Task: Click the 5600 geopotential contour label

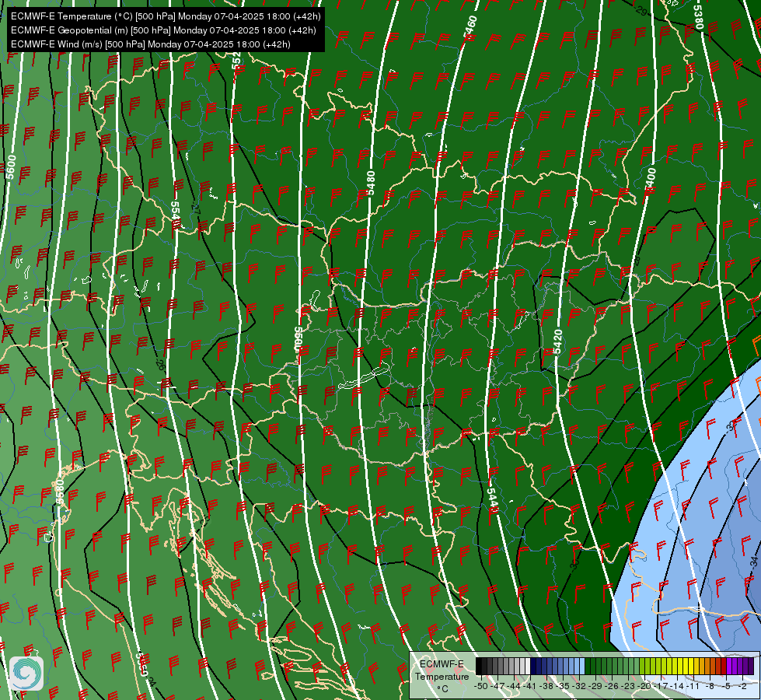Action: 11,167
